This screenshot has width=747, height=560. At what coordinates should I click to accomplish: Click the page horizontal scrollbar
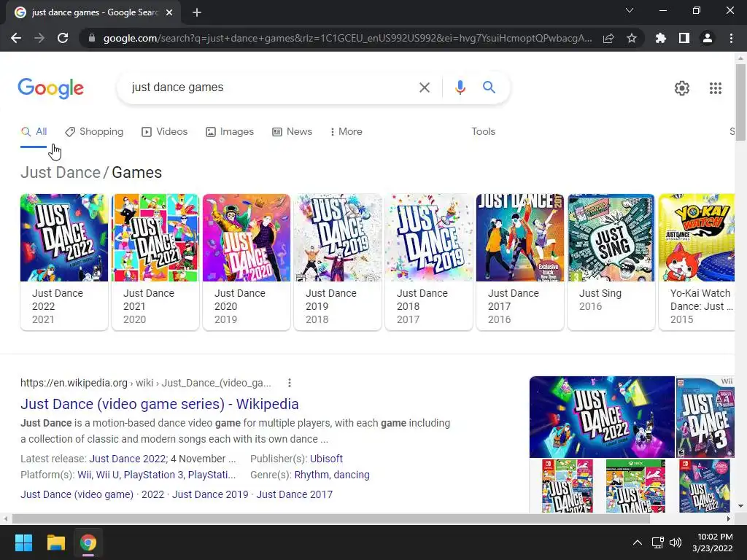[331, 518]
